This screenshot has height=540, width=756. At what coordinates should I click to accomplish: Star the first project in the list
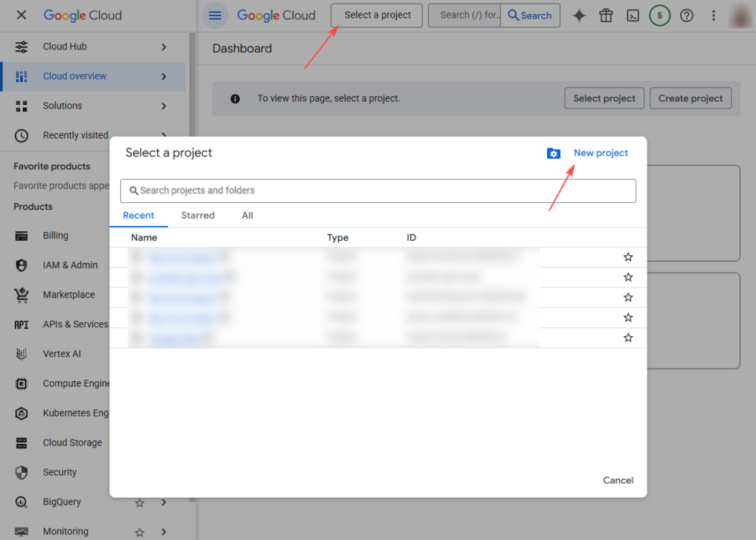pyautogui.click(x=628, y=257)
